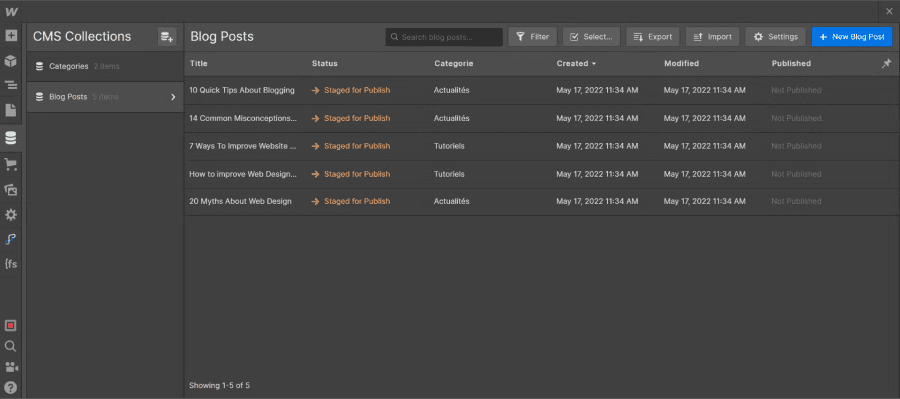The height and width of the screenshot is (399, 900).
Task: Click 'Showing 1-5 of 5' footer text
Action: pyautogui.click(x=219, y=385)
